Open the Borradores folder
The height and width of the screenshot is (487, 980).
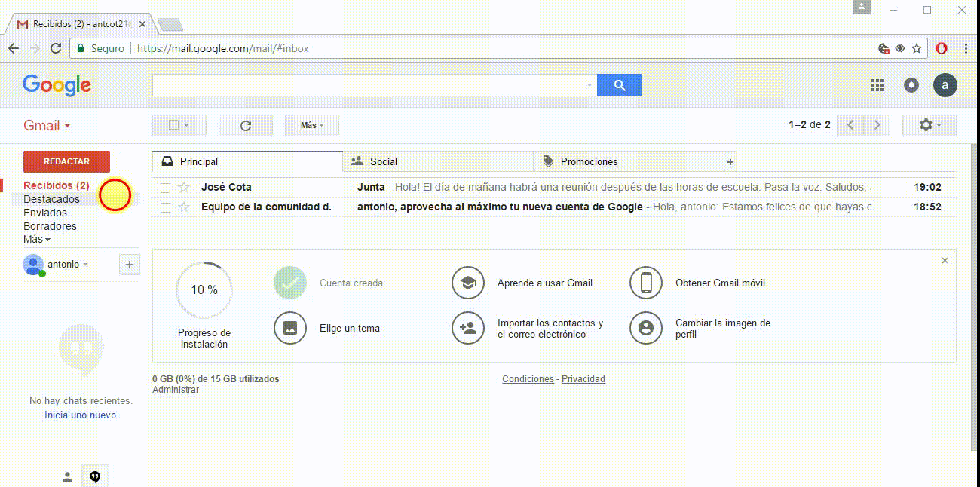click(x=50, y=226)
